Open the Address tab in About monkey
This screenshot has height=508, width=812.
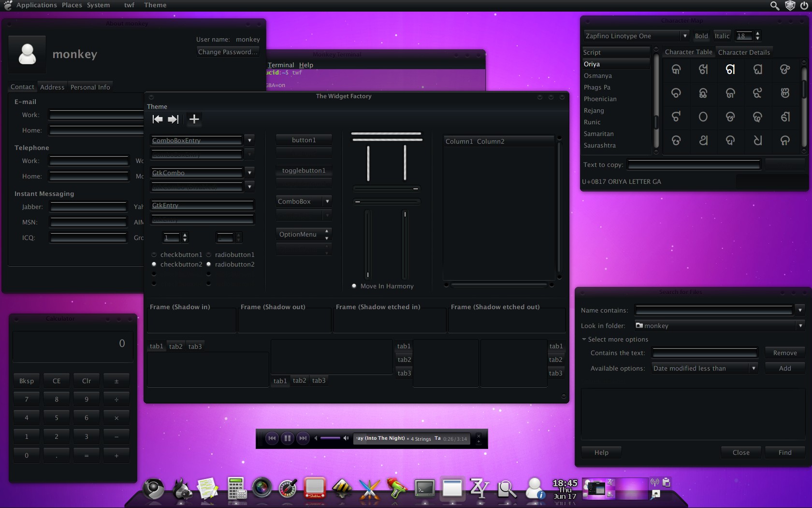52,87
